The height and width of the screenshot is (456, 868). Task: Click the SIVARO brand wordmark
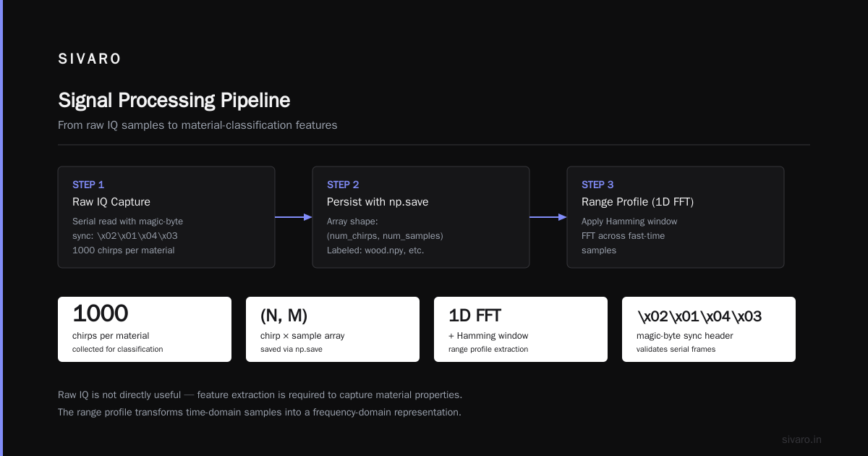click(x=90, y=59)
